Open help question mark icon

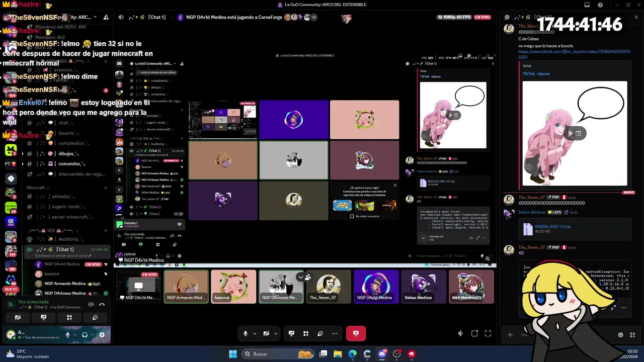(x=600, y=5)
